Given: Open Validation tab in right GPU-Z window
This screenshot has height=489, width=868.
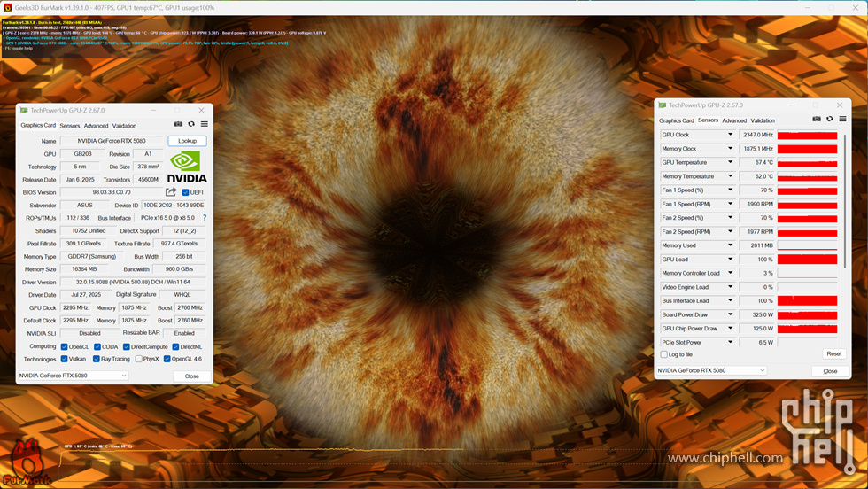Looking at the screenshot, I should click(763, 120).
